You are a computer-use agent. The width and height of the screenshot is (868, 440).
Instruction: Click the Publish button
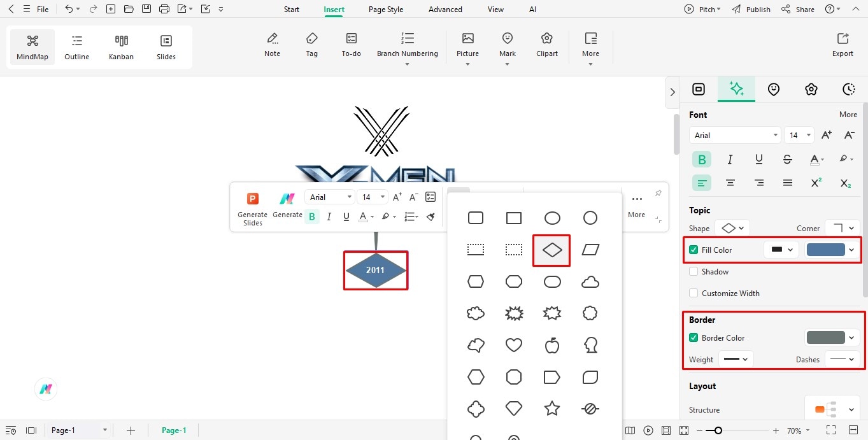point(751,10)
